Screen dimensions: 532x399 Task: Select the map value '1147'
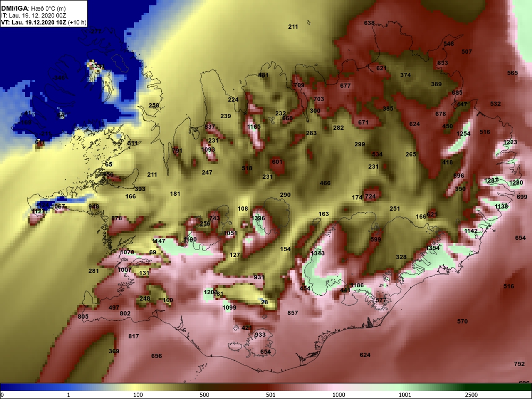pos(159,241)
